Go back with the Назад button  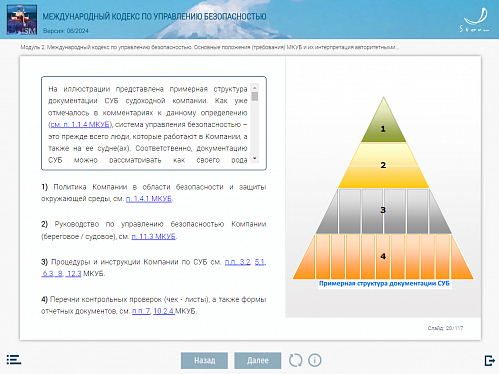(204, 360)
